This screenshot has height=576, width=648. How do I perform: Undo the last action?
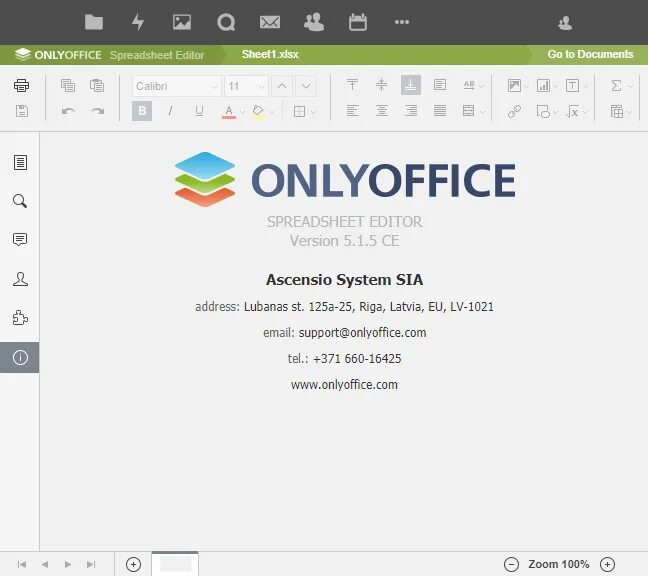coord(68,111)
